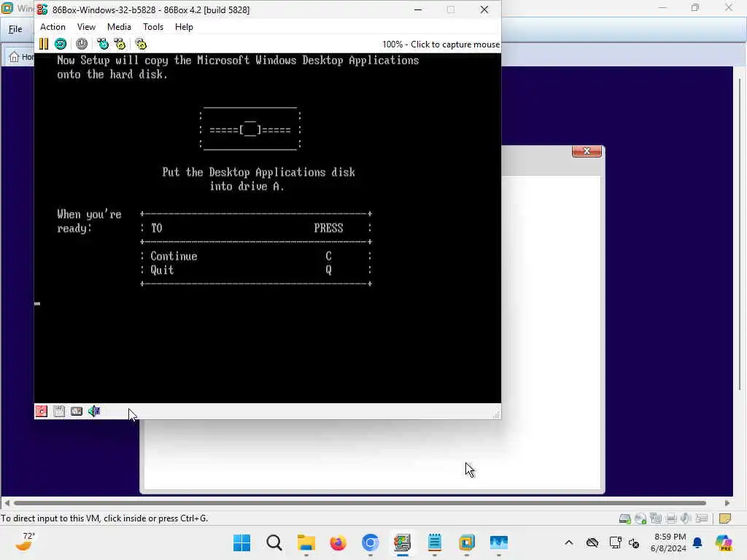Click the muted volume tray icon

634,542
